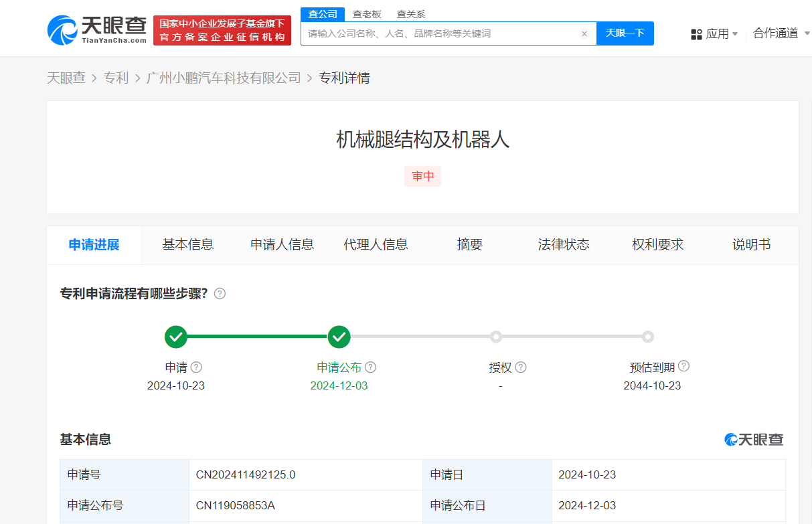Switch to the 申请人信息 tab

click(282, 245)
